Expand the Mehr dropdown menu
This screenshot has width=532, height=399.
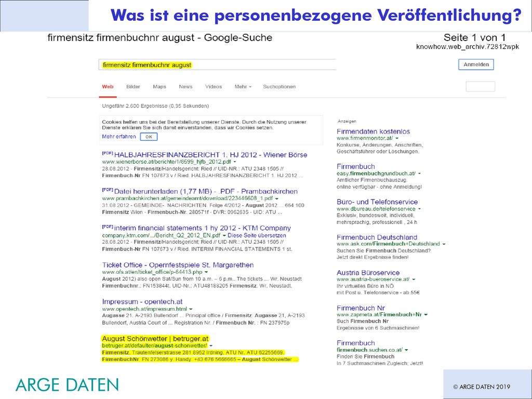[243, 87]
